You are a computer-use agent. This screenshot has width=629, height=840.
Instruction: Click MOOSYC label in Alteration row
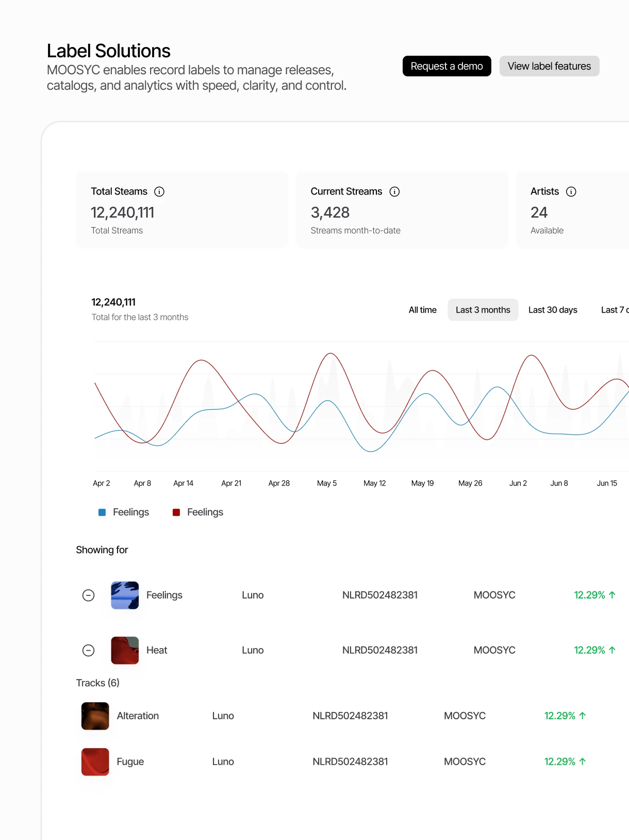click(465, 716)
